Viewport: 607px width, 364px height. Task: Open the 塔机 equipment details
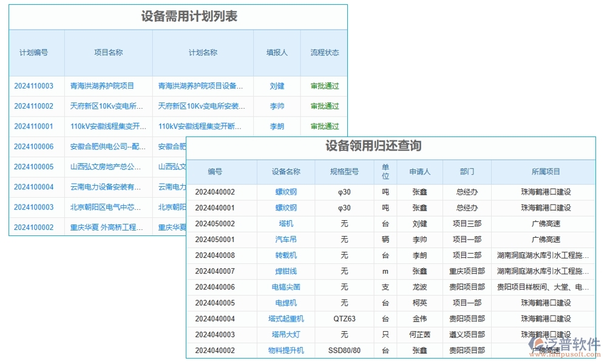tap(285, 223)
